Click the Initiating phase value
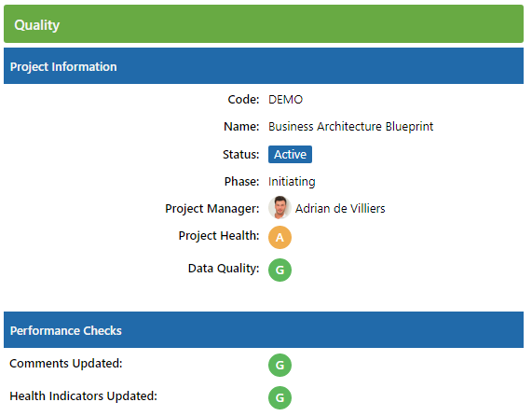This screenshot has height=416, width=532. point(292,182)
